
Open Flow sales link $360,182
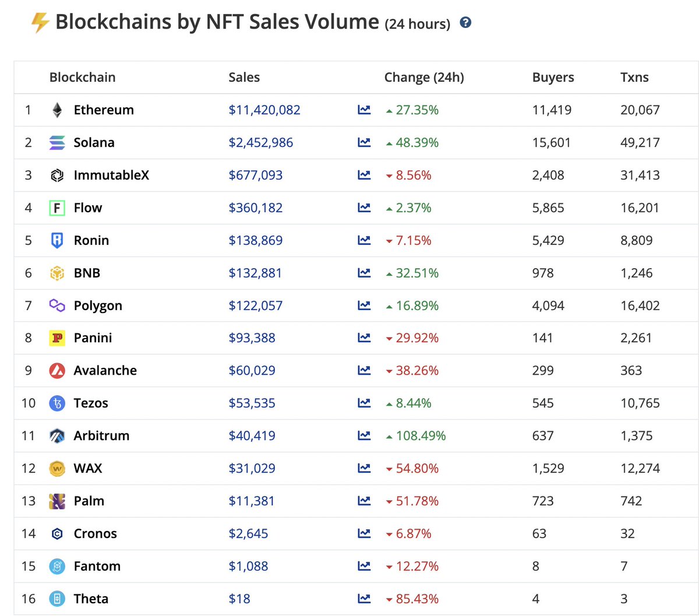tap(256, 208)
